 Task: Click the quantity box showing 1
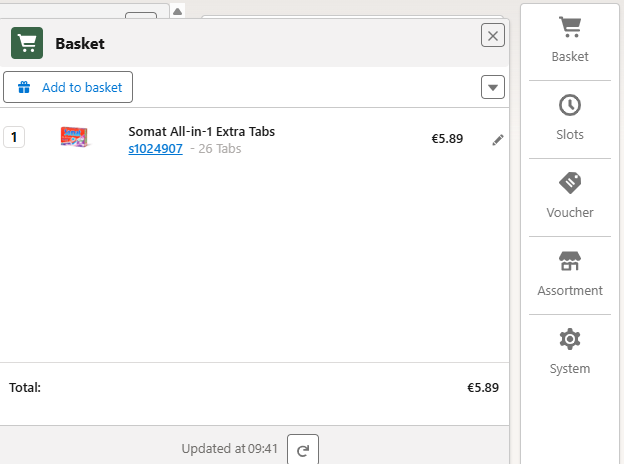(x=14, y=137)
